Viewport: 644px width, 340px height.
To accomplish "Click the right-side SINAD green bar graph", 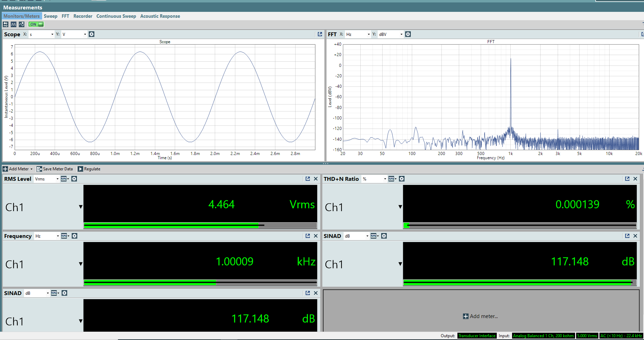I will [x=520, y=283].
